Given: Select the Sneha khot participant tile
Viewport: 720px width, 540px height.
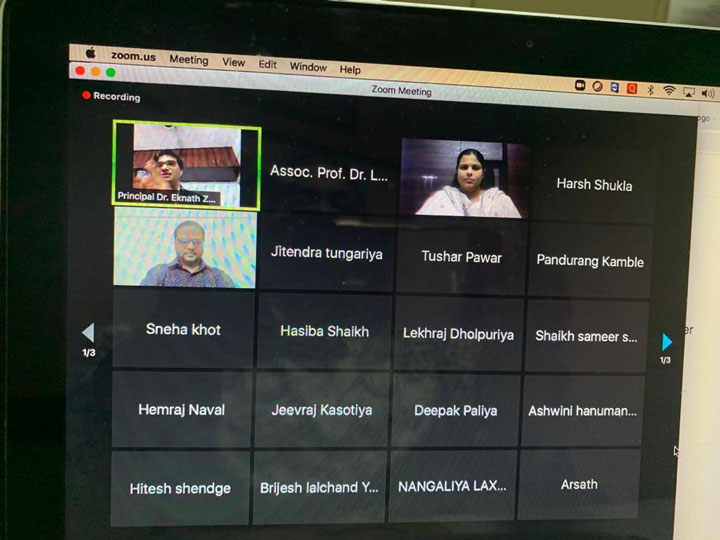Looking at the screenshot, I should [183, 329].
